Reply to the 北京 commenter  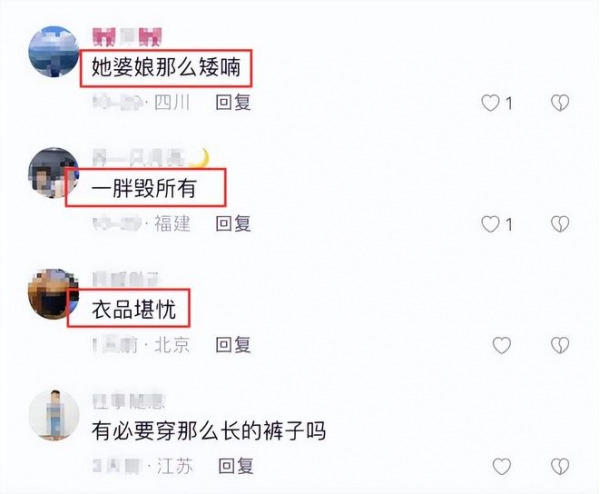[x=233, y=345]
